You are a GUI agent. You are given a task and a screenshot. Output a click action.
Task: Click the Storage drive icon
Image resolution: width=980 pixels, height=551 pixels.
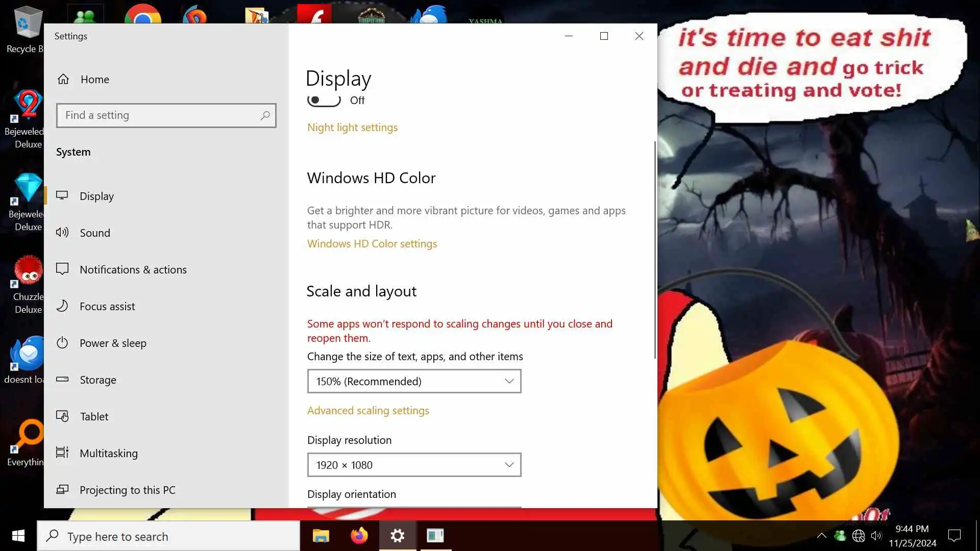(x=62, y=380)
